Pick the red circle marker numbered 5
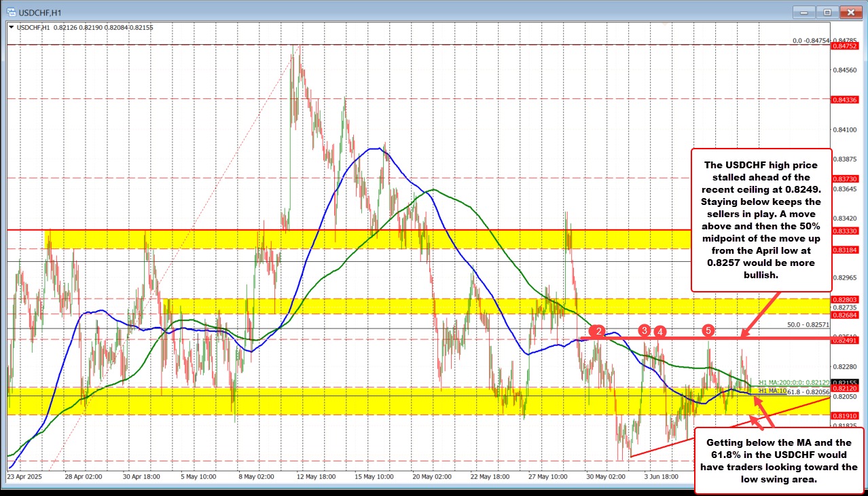The image size is (868, 496). point(708,330)
